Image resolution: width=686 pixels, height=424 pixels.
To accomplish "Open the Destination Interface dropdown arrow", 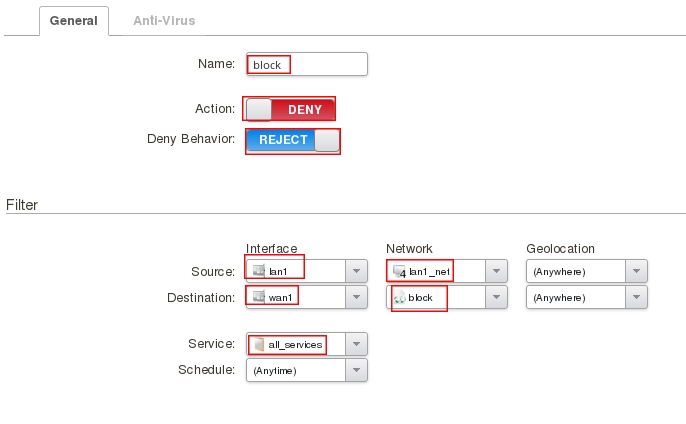I will [357, 298].
